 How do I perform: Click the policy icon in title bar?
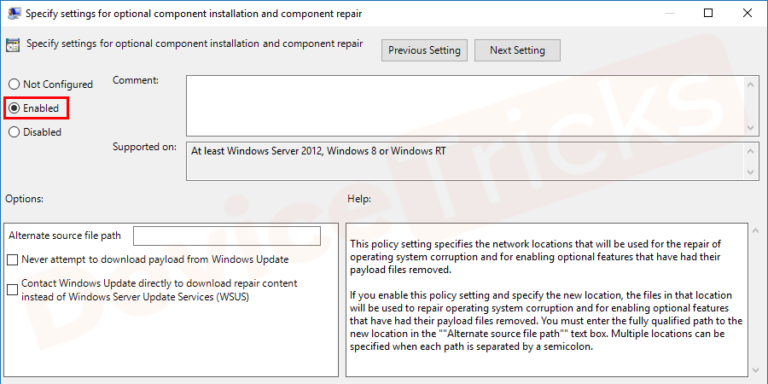(x=14, y=13)
